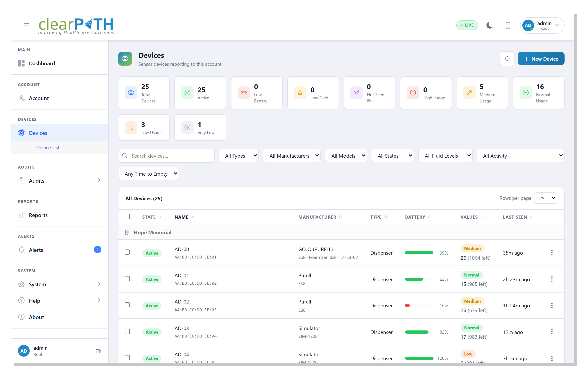Click the AD-02 battery bar at 16%

coord(419,305)
